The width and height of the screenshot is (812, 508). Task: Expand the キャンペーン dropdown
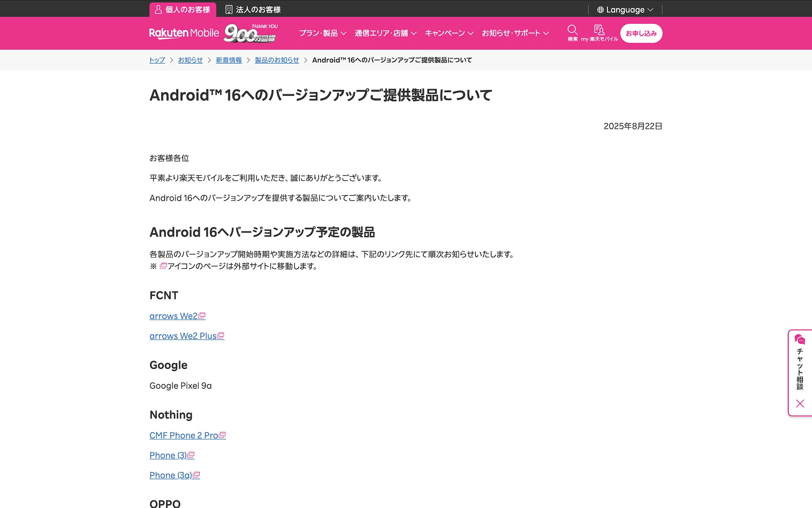449,33
